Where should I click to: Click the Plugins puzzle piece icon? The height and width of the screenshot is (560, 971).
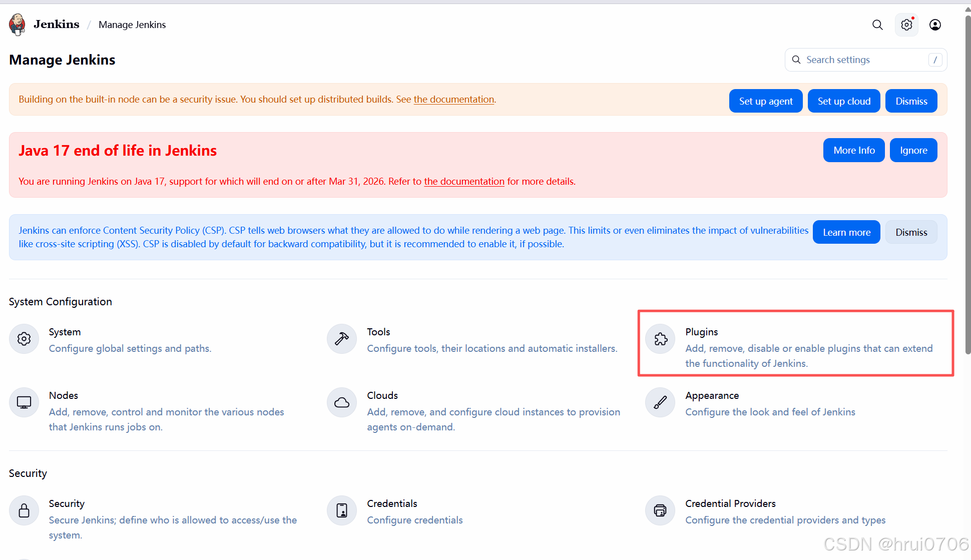pos(661,339)
